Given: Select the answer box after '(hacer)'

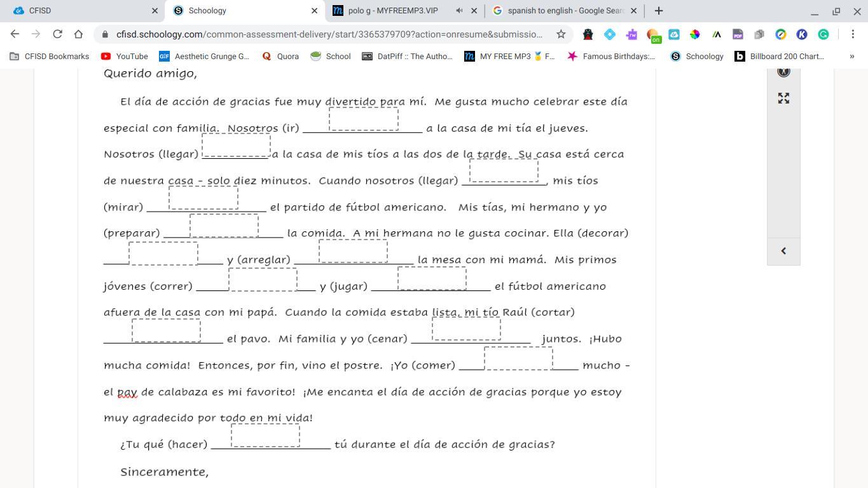Looking at the screenshot, I should (x=265, y=435).
